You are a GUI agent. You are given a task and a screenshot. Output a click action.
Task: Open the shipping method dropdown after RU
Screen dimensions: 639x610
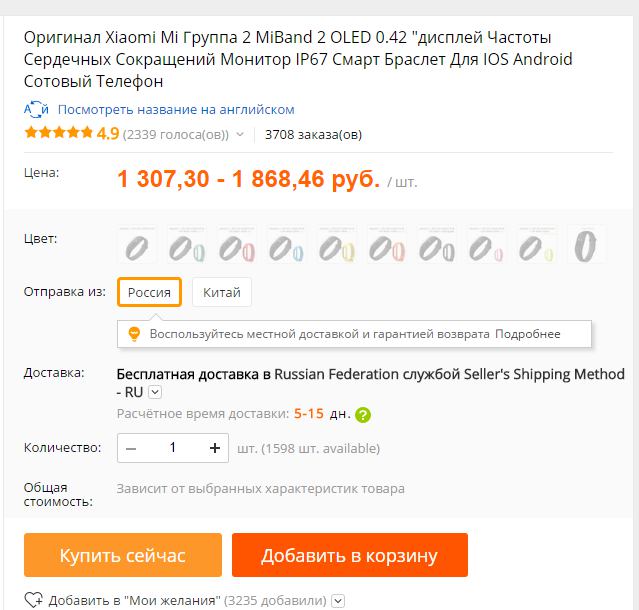[154, 393]
